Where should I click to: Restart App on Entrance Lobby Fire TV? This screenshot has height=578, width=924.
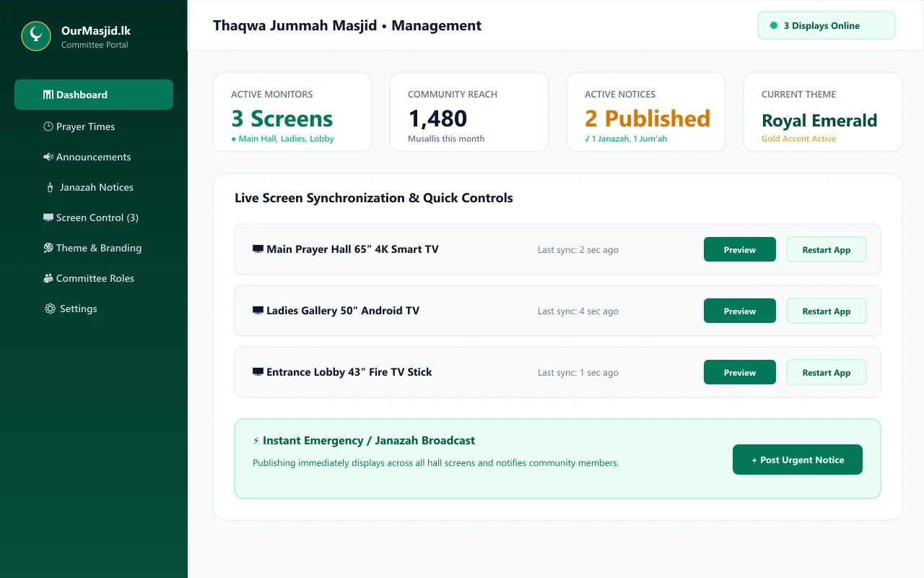pos(827,372)
